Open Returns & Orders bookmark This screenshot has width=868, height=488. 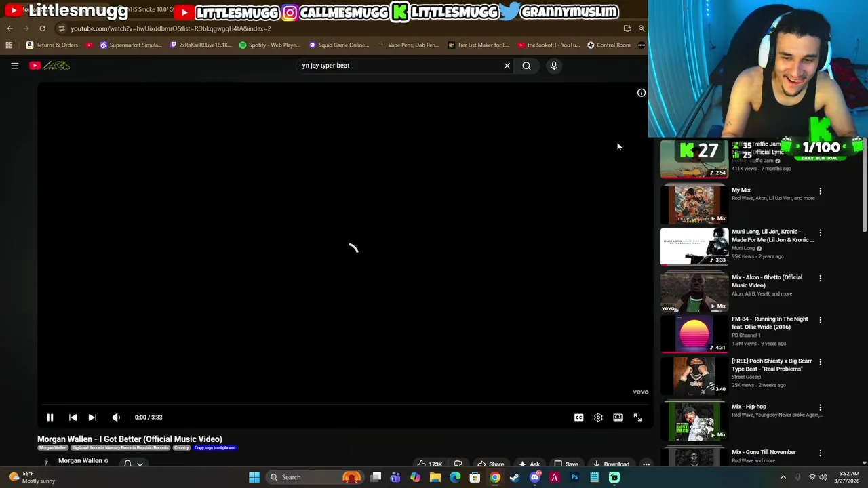tap(52, 45)
